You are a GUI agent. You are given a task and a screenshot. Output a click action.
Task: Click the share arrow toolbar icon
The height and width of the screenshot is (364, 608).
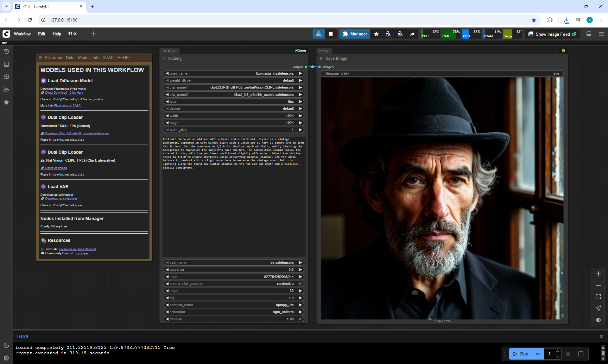pyautogui.click(x=412, y=34)
